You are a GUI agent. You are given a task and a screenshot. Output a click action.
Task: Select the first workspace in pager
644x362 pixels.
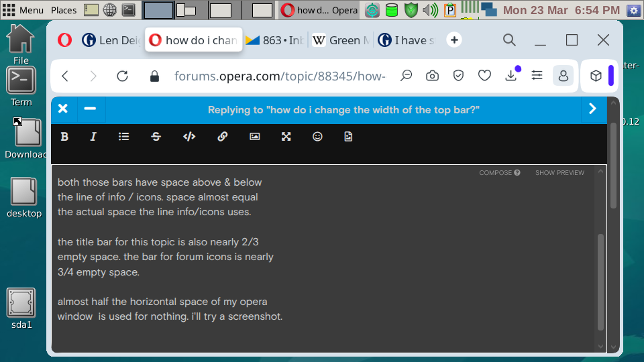(158, 10)
